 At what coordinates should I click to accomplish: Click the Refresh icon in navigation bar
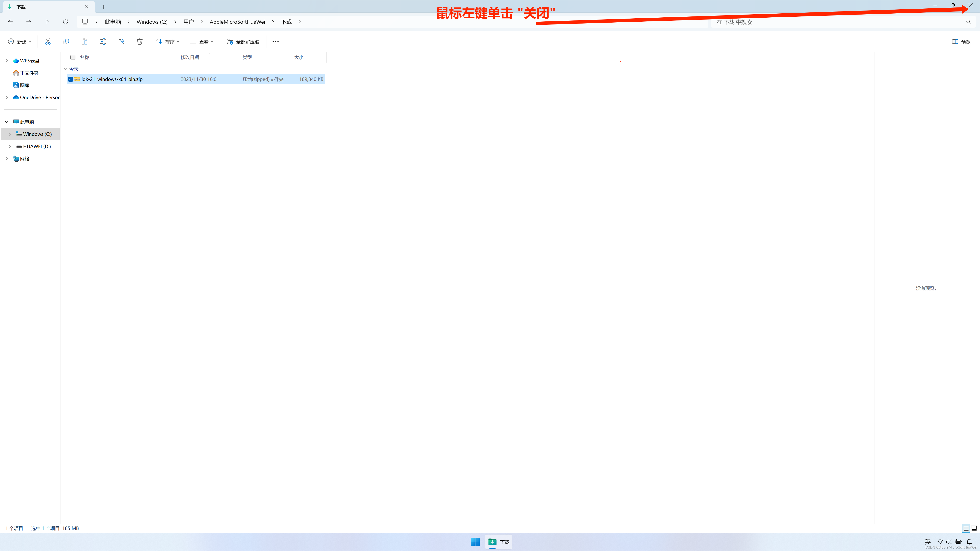65,22
